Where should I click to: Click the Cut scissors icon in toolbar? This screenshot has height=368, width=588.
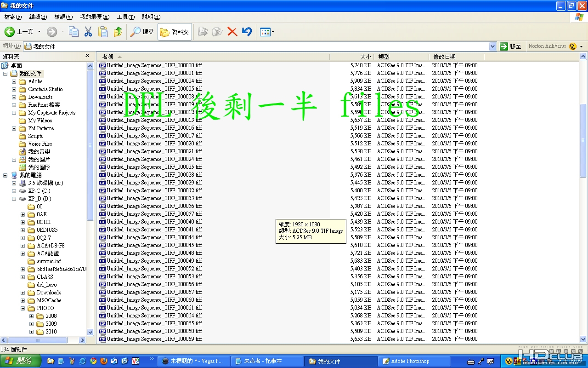tap(88, 32)
